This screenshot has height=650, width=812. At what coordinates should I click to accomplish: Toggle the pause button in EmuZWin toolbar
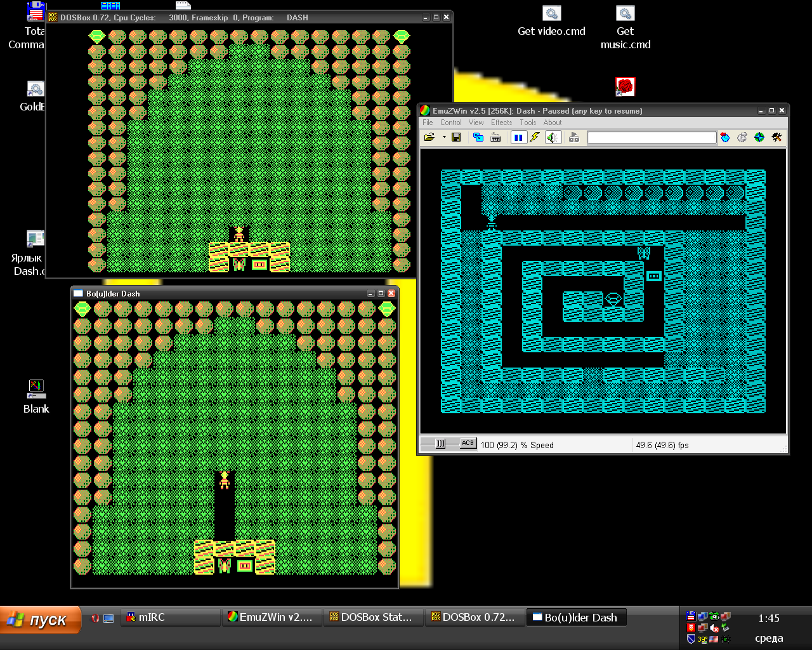pyautogui.click(x=519, y=137)
